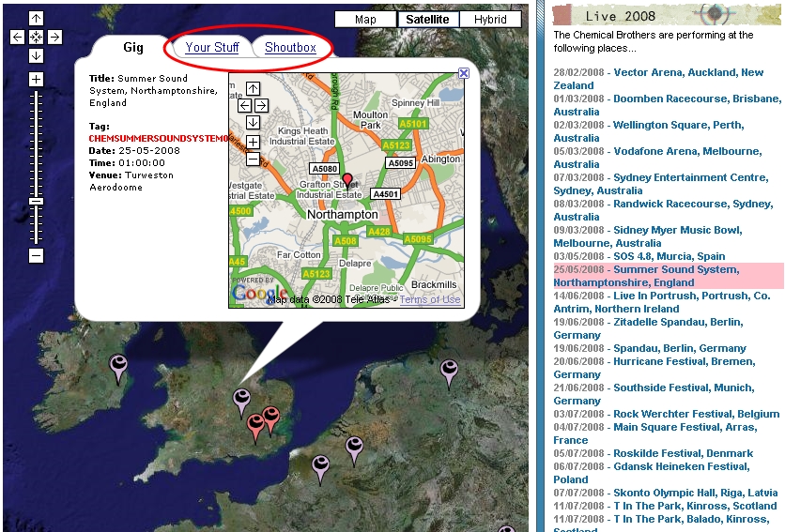785x532 pixels.
Task: Open Doomben Racecourse, Brisbane gig
Action: [668, 105]
